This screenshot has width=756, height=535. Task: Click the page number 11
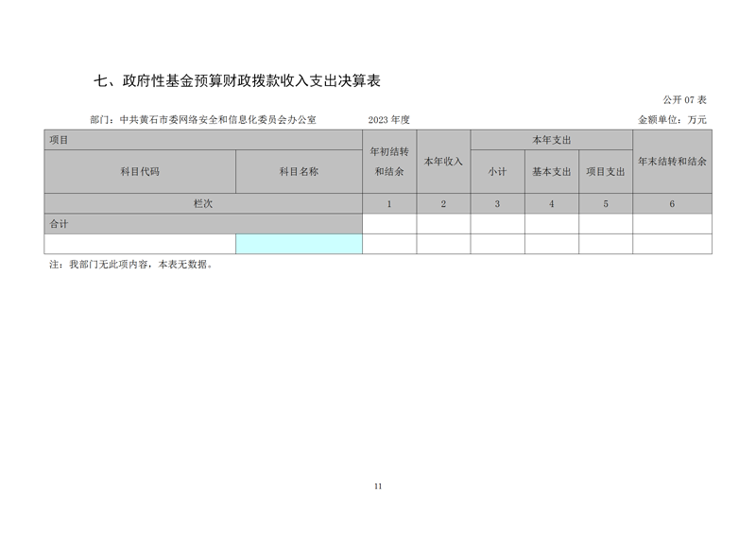click(x=378, y=486)
